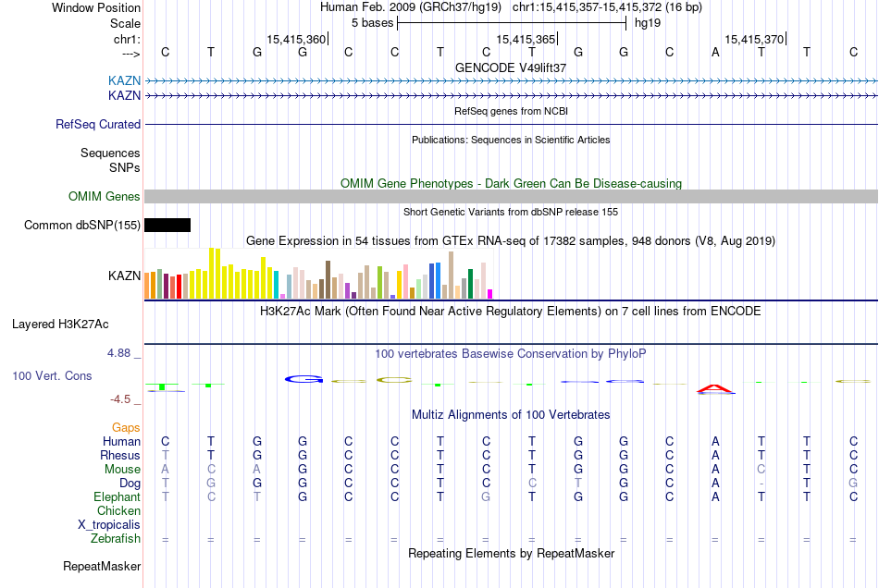Open the Layered H3K27Ac track label

(60, 325)
